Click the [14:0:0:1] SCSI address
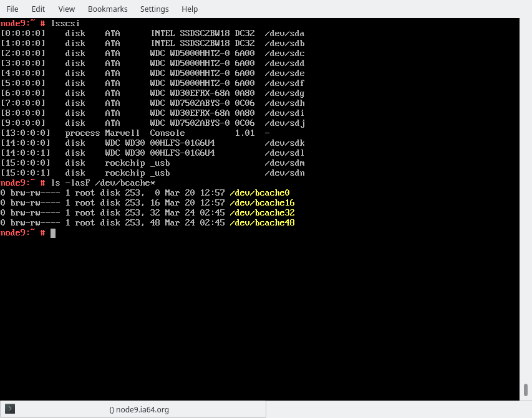 (x=26, y=153)
